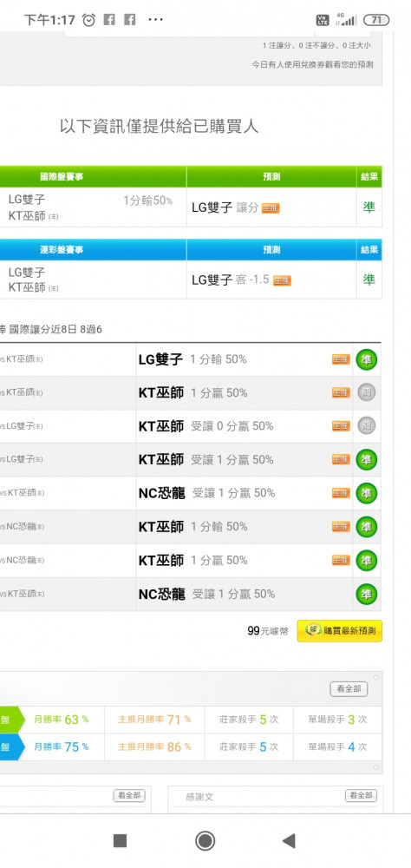Open Android recent apps square button
The width and height of the screenshot is (411, 868).
coord(120,841)
